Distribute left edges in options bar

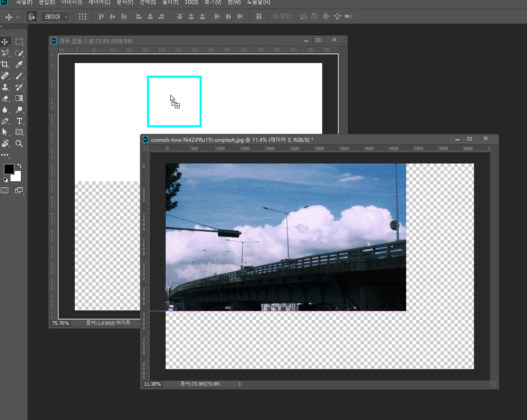pyautogui.click(x=217, y=17)
